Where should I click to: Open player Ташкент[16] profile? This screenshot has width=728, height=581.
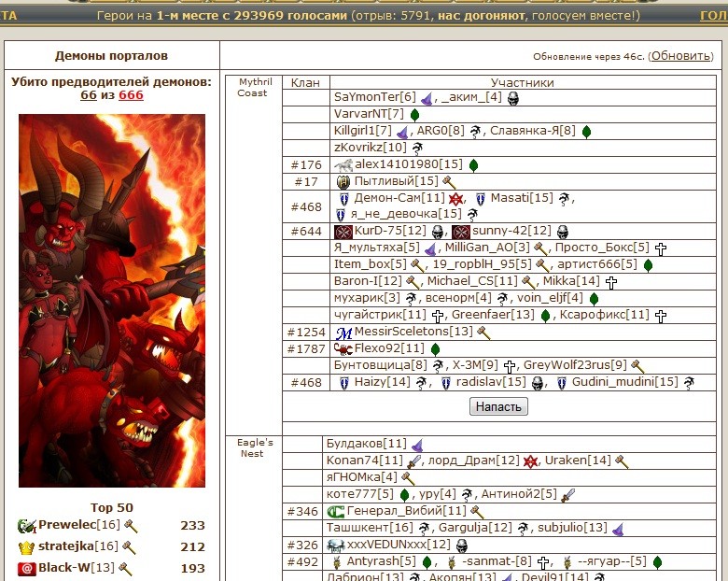point(370,528)
